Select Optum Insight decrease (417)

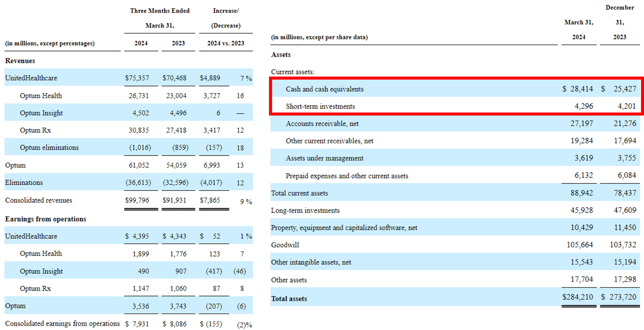pyautogui.click(x=214, y=271)
